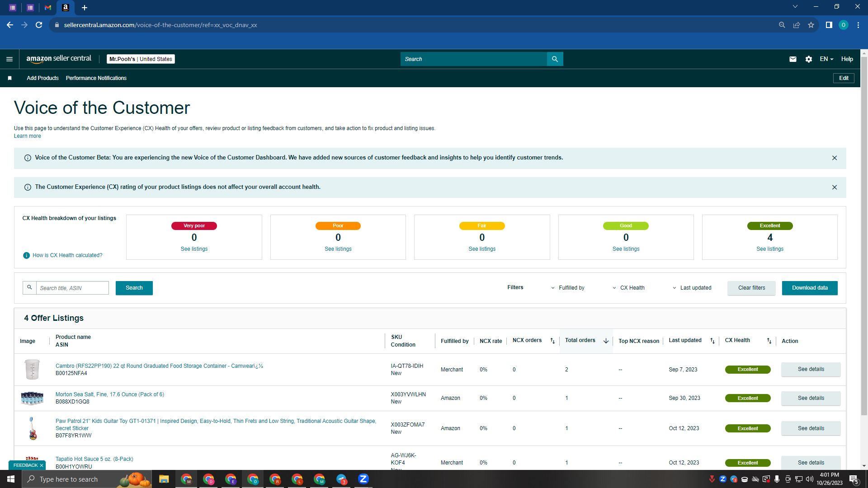Sort by Total orders down arrow
The width and height of the screenshot is (868, 488).
pos(606,341)
